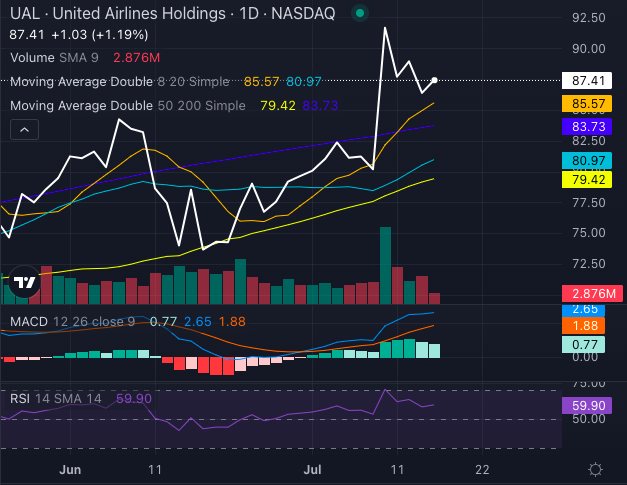This screenshot has width=627, height=485.
Task: Click the 77.50 price scale label
Action: pos(589,202)
